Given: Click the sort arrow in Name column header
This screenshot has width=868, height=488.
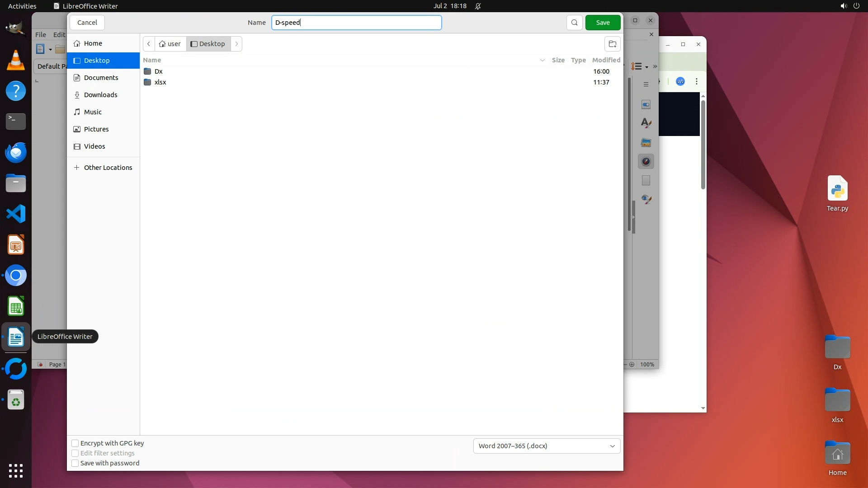Looking at the screenshot, I should 542,60.
